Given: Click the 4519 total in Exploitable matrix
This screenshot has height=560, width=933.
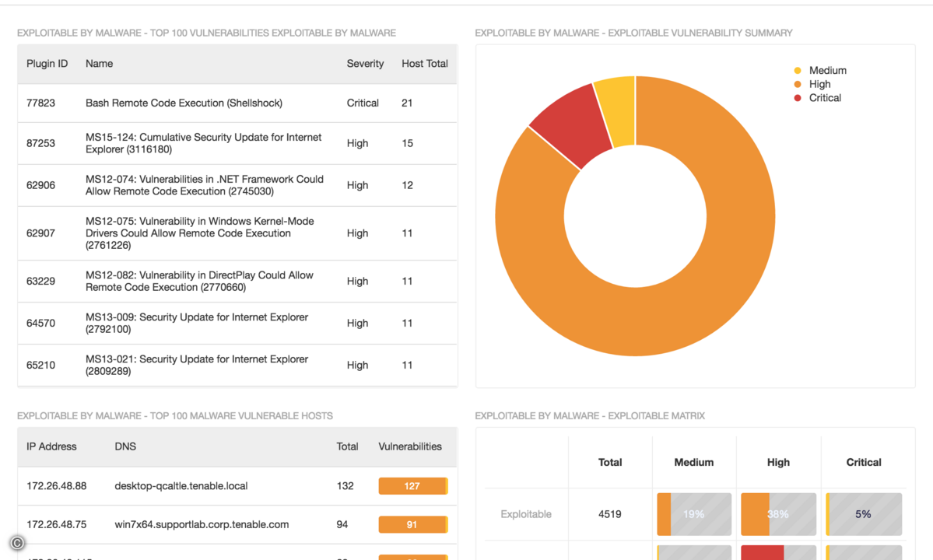Looking at the screenshot, I should (610, 514).
